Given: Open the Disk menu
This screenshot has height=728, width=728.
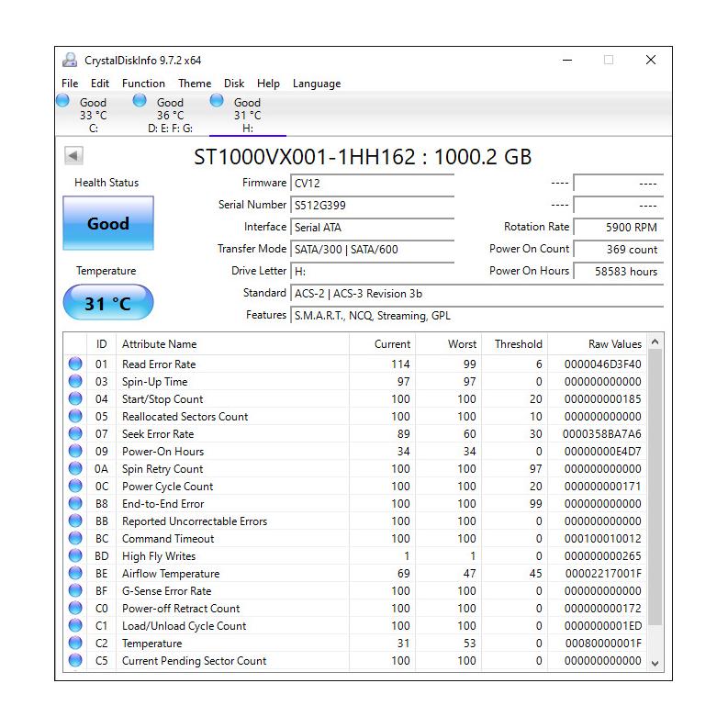Looking at the screenshot, I should pyautogui.click(x=234, y=84).
